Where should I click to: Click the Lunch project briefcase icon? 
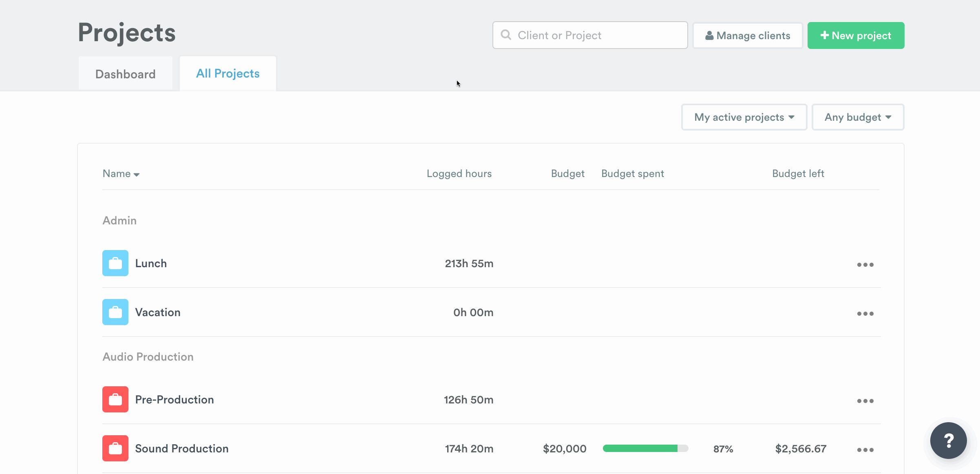click(x=115, y=263)
